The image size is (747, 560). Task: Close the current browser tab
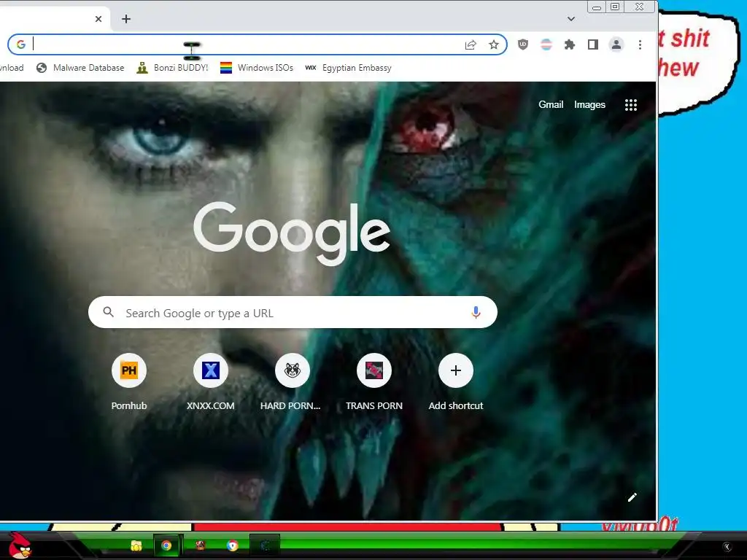coord(98,19)
